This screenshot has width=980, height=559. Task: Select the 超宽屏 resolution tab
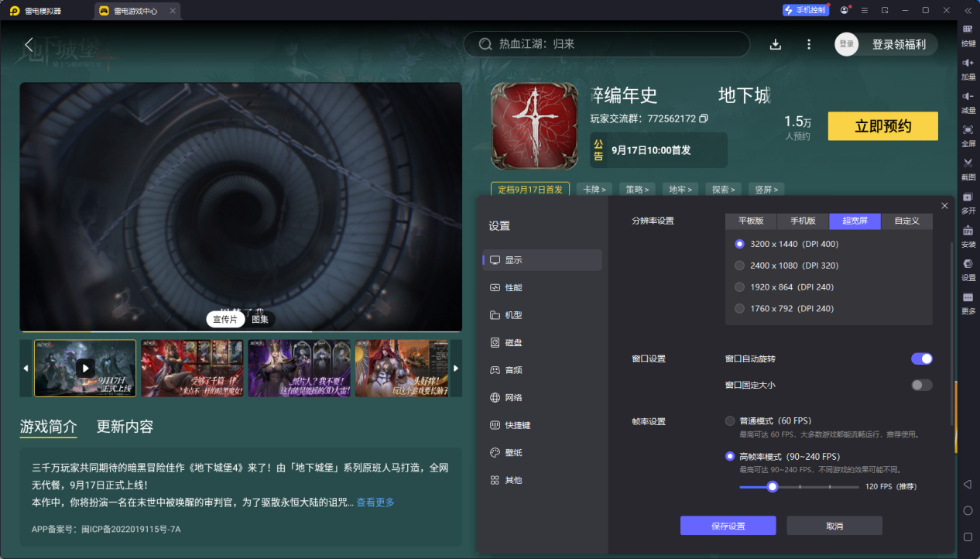[x=855, y=221]
